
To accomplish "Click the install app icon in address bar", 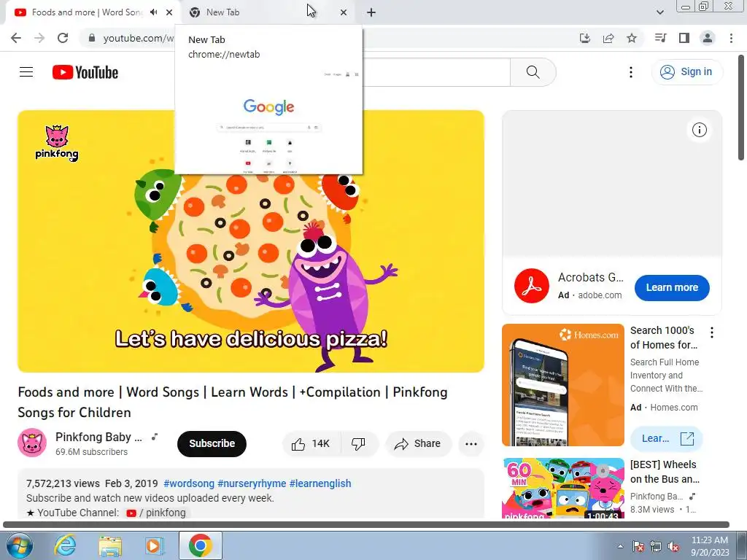I will 585,38.
